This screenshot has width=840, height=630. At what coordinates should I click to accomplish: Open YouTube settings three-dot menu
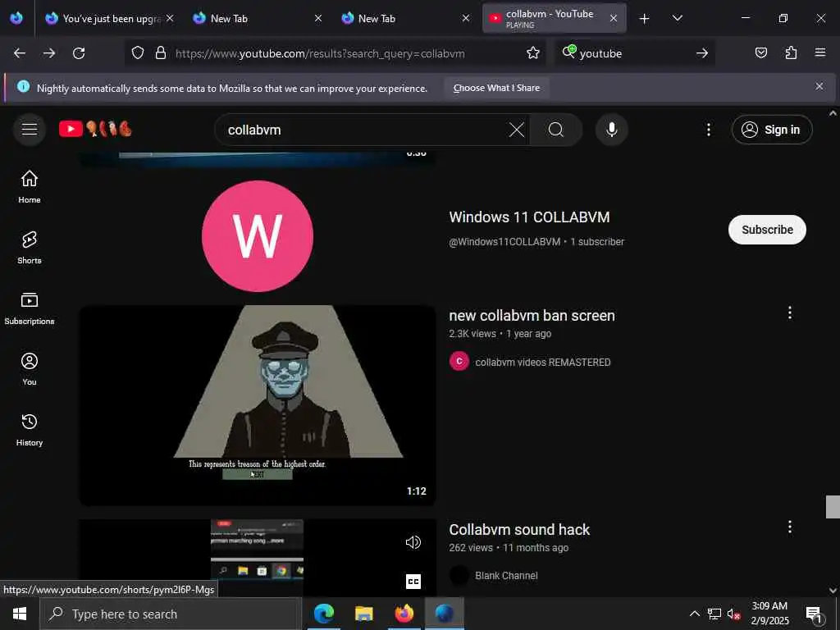(708, 130)
